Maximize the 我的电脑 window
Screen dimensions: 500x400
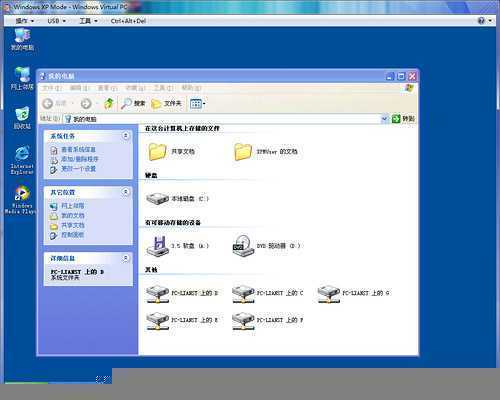pyautogui.click(x=401, y=76)
